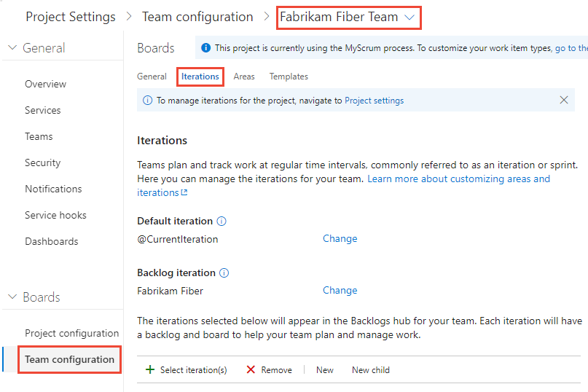Image resolution: width=588 pixels, height=392 pixels.
Task: Click the external link icon after iterations
Action: pos(184,192)
